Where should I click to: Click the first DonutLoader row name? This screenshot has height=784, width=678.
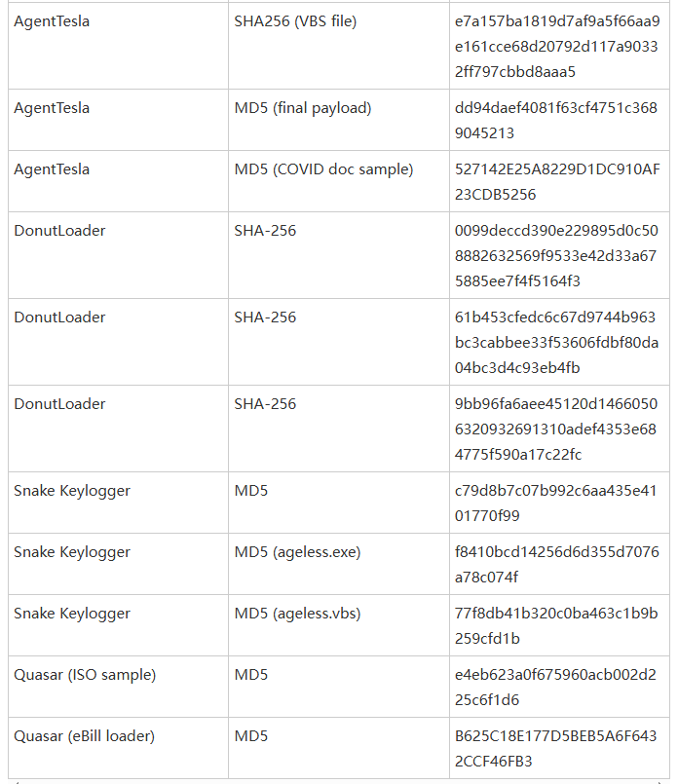tap(59, 231)
